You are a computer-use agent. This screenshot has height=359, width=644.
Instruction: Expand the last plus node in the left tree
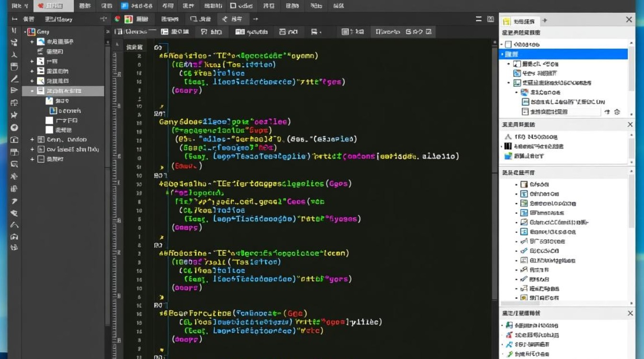(32, 159)
